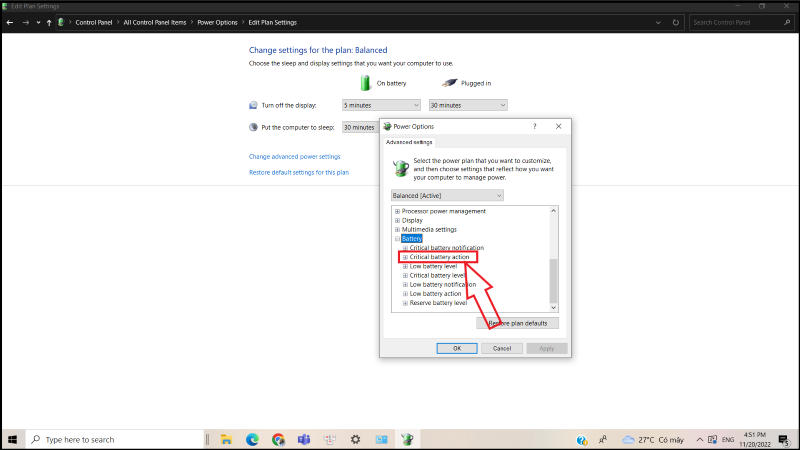Click the People tray icon
The height and width of the screenshot is (450, 800).
[603, 439]
